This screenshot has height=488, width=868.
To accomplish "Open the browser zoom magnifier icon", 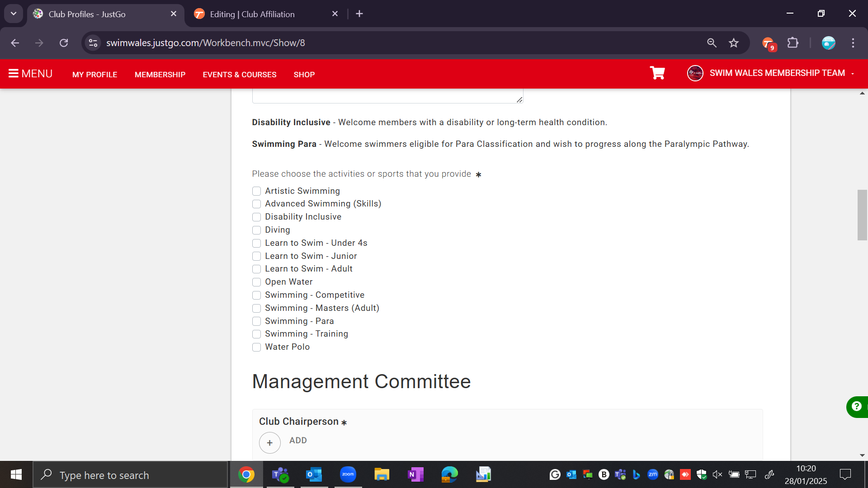I will [x=712, y=43].
